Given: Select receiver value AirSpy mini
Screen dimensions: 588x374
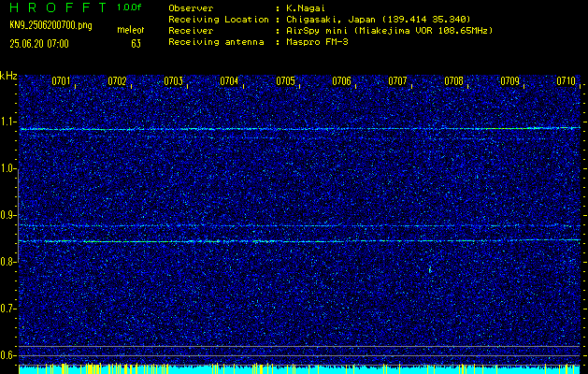Looking at the screenshot, I should tap(317, 31).
